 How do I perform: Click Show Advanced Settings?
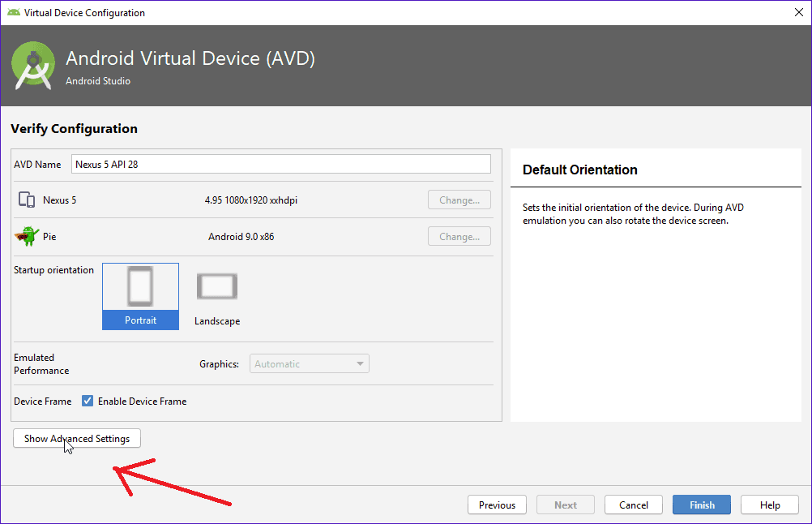pos(77,439)
